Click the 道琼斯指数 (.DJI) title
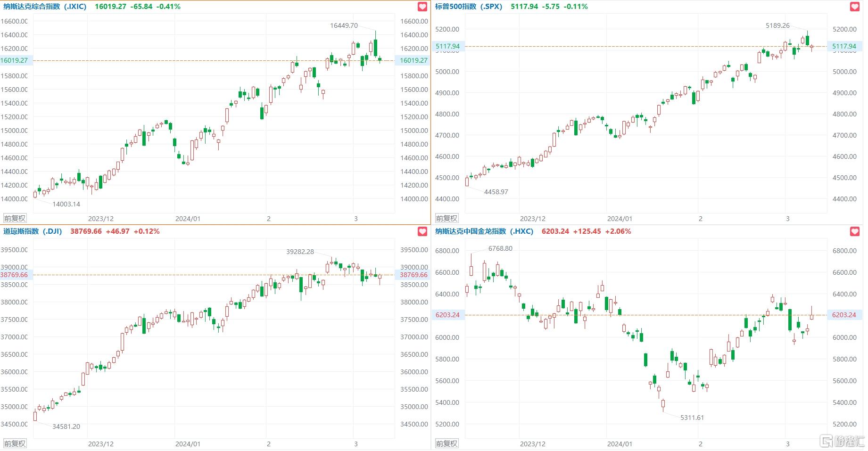The image size is (868, 451). (33, 231)
